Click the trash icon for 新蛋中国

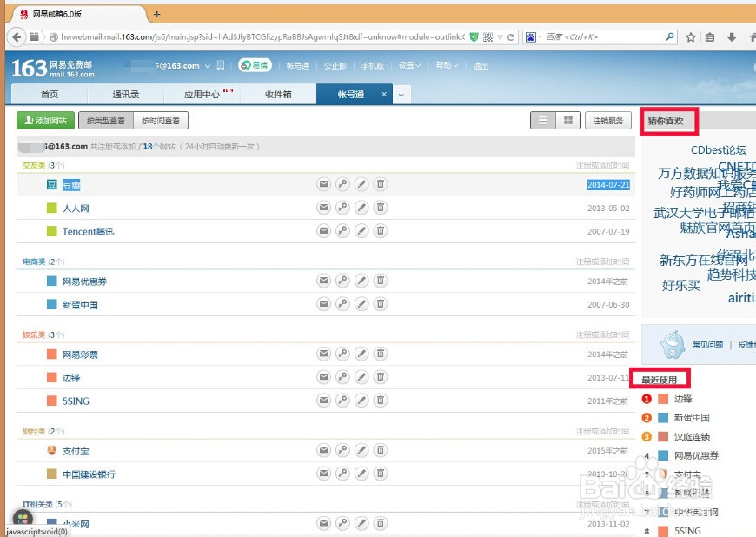click(x=381, y=303)
